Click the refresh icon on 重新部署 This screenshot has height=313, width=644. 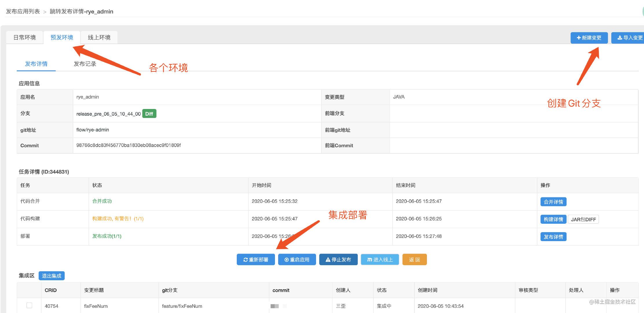click(x=245, y=260)
